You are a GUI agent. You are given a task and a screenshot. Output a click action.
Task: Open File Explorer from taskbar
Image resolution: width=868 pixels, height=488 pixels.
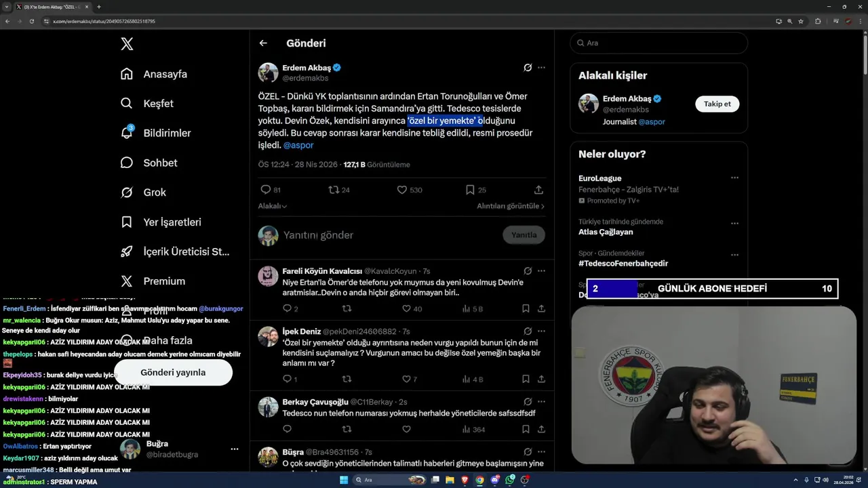pos(450,480)
